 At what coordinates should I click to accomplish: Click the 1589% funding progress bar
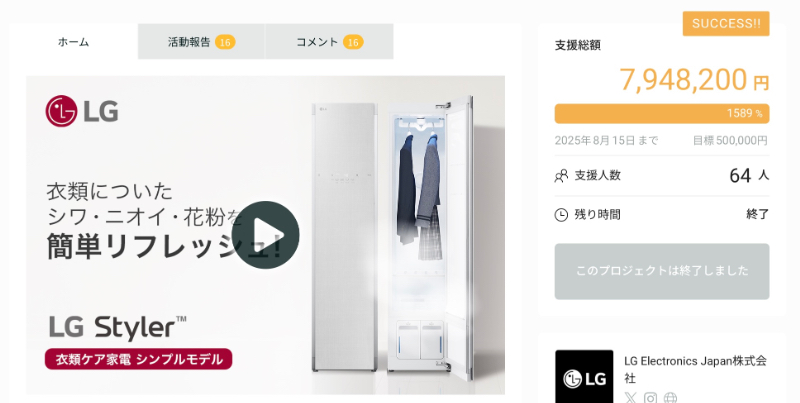point(662,113)
